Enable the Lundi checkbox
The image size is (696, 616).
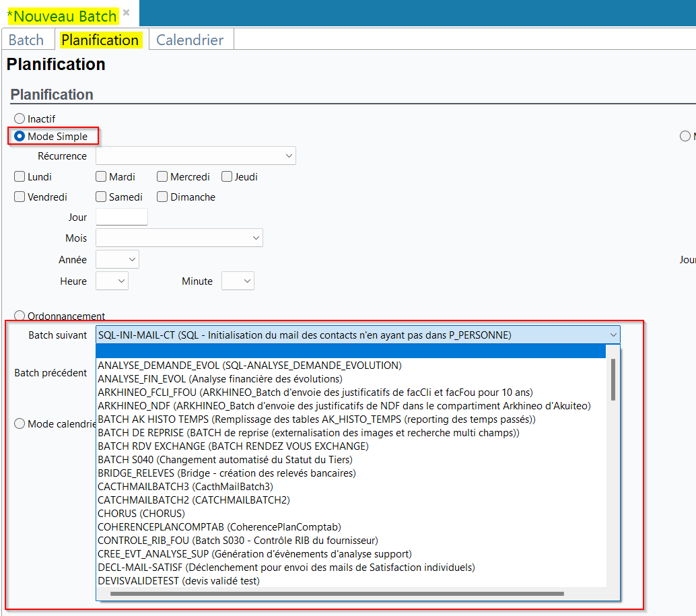pyautogui.click(x=20, y=177)
